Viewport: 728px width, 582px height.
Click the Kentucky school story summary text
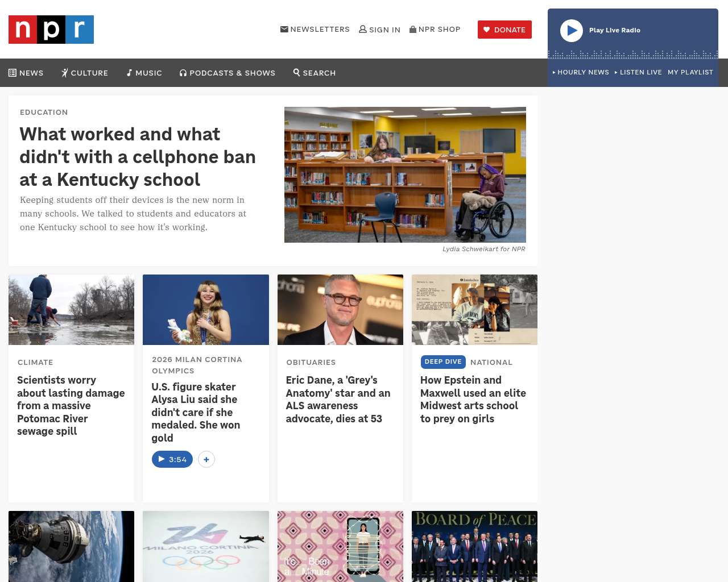133,214
